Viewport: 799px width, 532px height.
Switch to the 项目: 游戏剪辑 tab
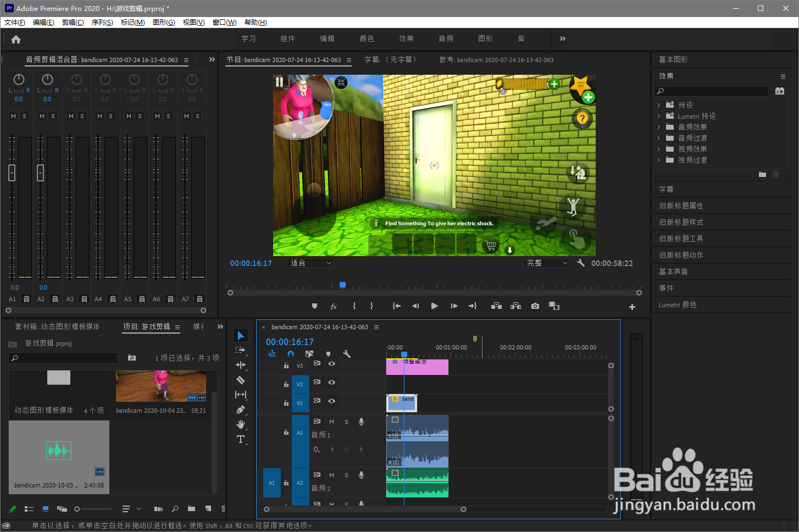(x=147, y=326)
